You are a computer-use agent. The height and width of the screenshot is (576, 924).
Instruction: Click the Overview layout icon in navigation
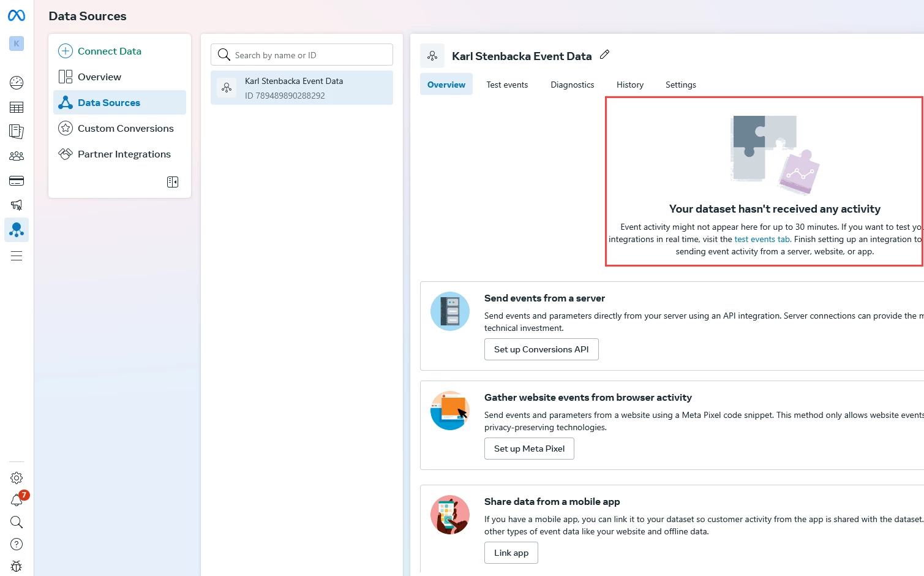pyautogui.click(x=66, y=77)
